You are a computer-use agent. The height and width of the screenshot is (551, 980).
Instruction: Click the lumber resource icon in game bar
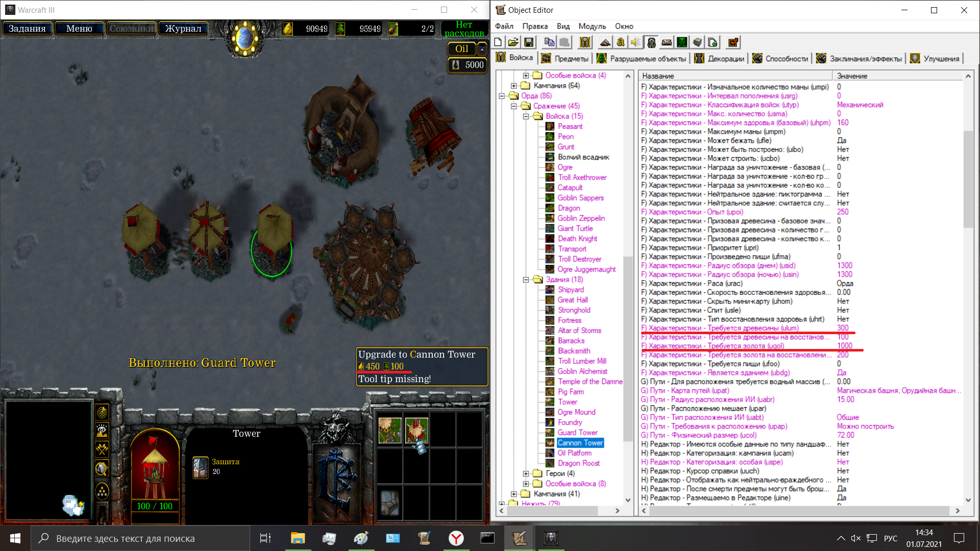pos(340,29)
